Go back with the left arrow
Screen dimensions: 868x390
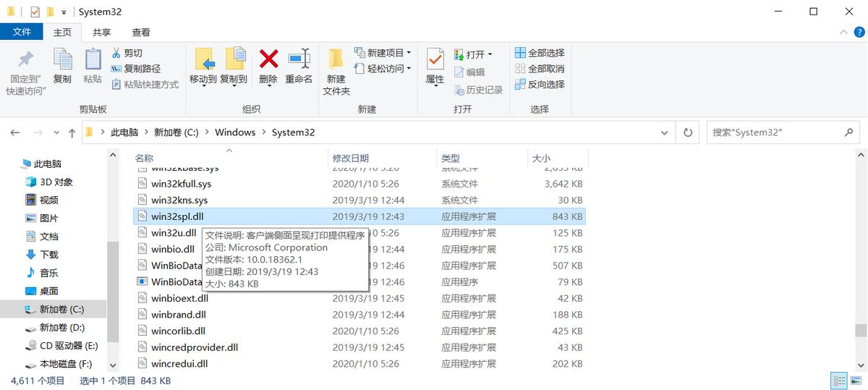click(15, 133)
